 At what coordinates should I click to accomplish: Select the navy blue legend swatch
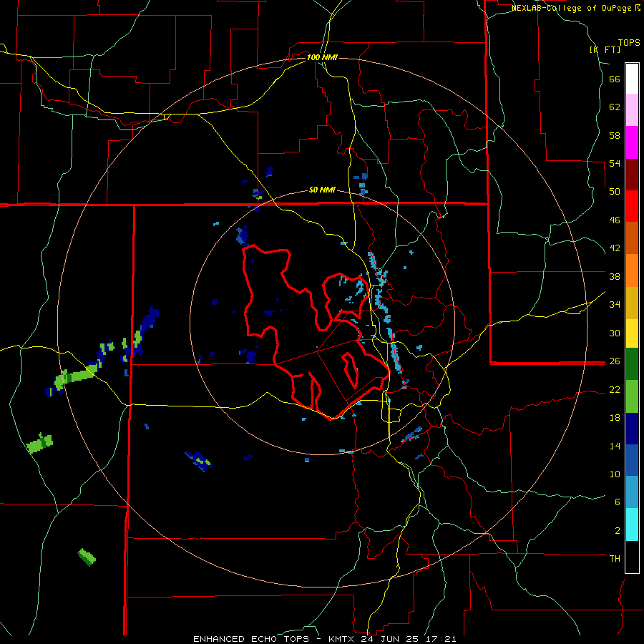pyautogui.click(x=632, y=429)
